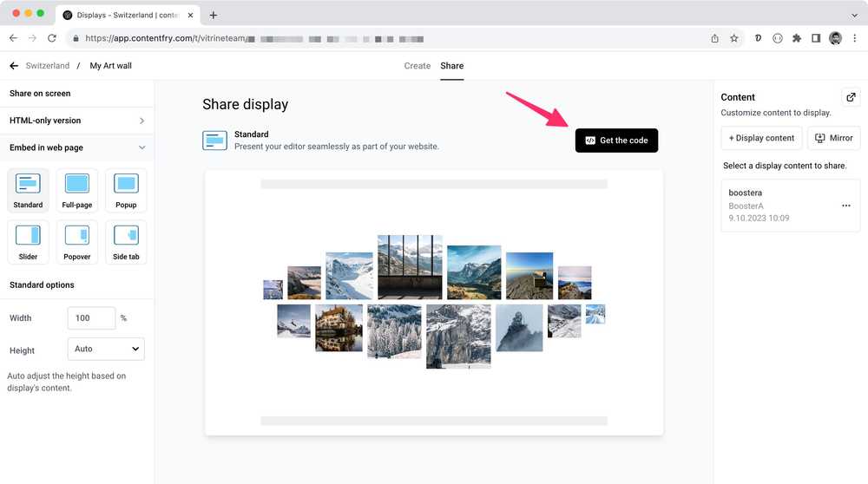Go to Switzerland breadcrumb link
This screenshot has width=868, height=484.
[48, 66]
